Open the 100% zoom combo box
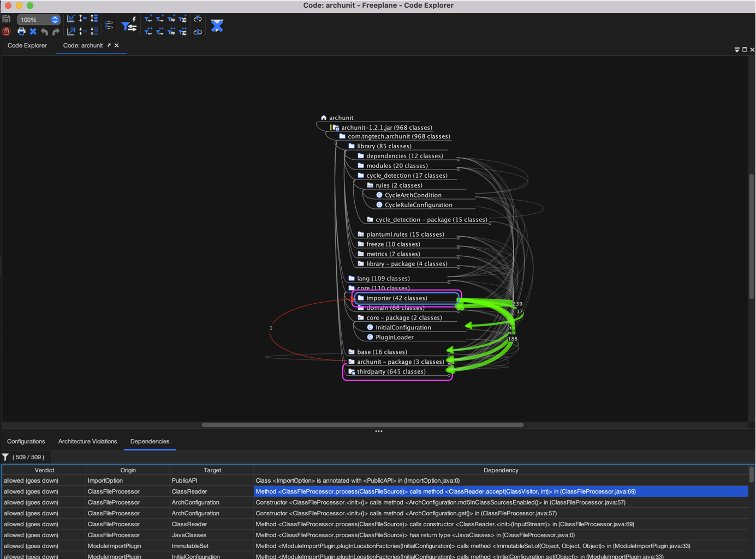The width and height of the screenshot is (756, 559). 38,20
